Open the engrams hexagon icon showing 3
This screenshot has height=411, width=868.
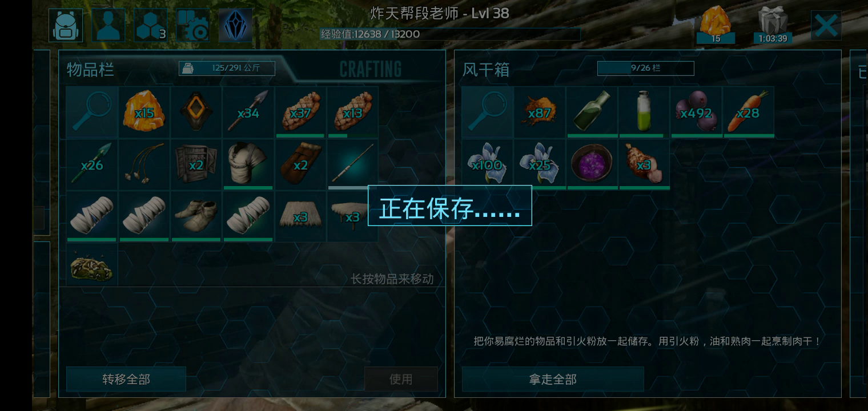[151, 26]
